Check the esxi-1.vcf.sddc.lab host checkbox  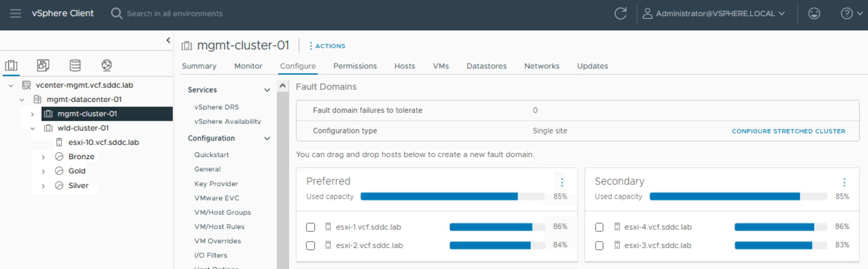tap(310, 227)
